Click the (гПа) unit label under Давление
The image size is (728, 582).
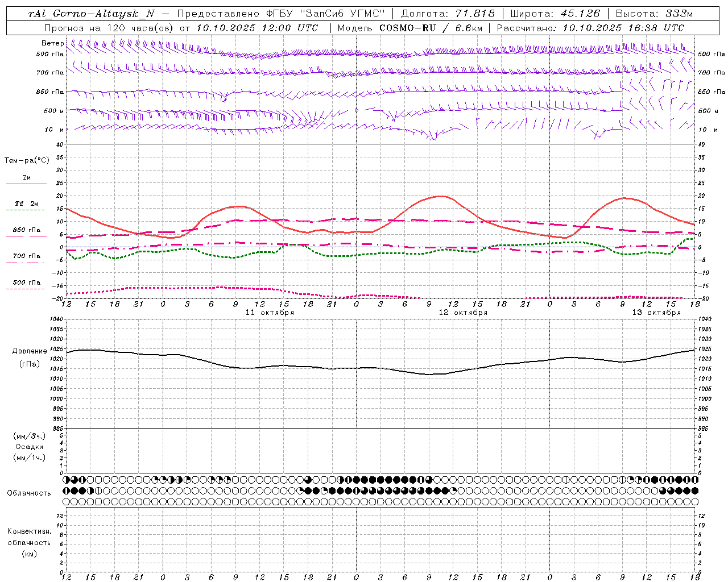pos(30,364)
